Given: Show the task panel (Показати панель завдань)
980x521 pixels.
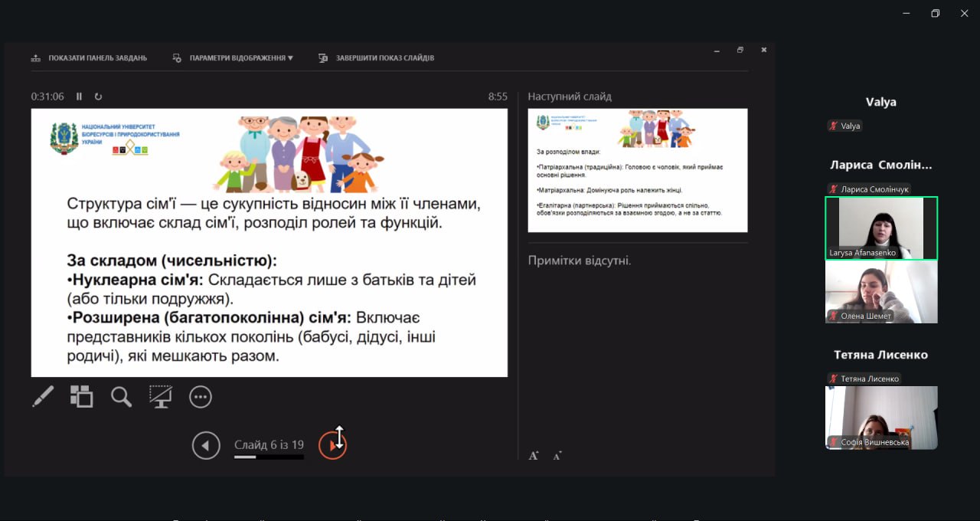Looking at the screenshot, I should [x=89, y=58].
